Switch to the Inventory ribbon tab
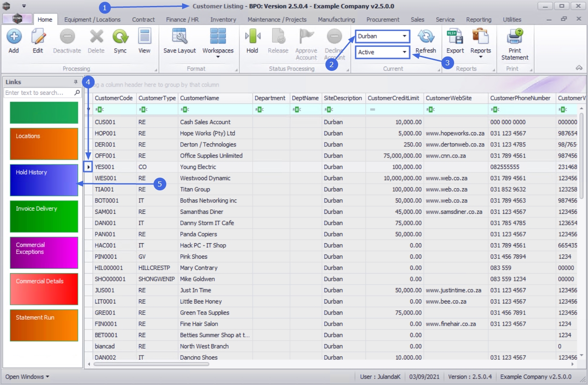Image resolution: width=588 pixels, height=385 pixels. point(223,20)
